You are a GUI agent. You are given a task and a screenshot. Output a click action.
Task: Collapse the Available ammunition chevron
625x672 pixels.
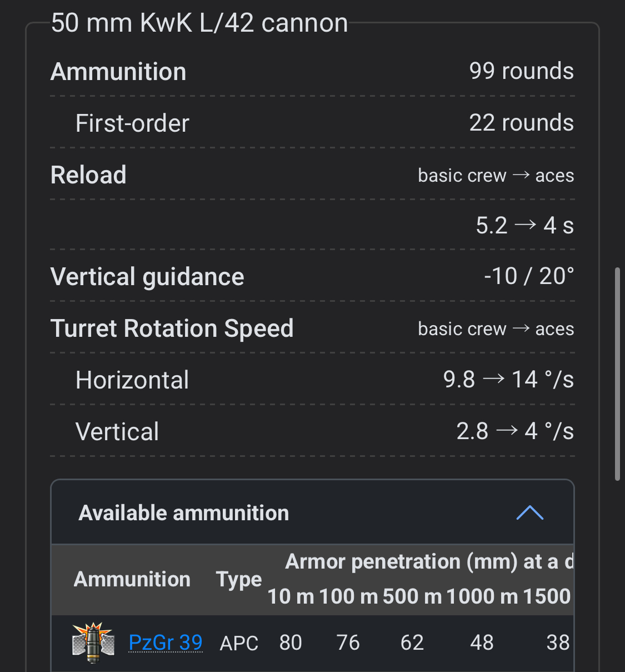tap(529, 512)
